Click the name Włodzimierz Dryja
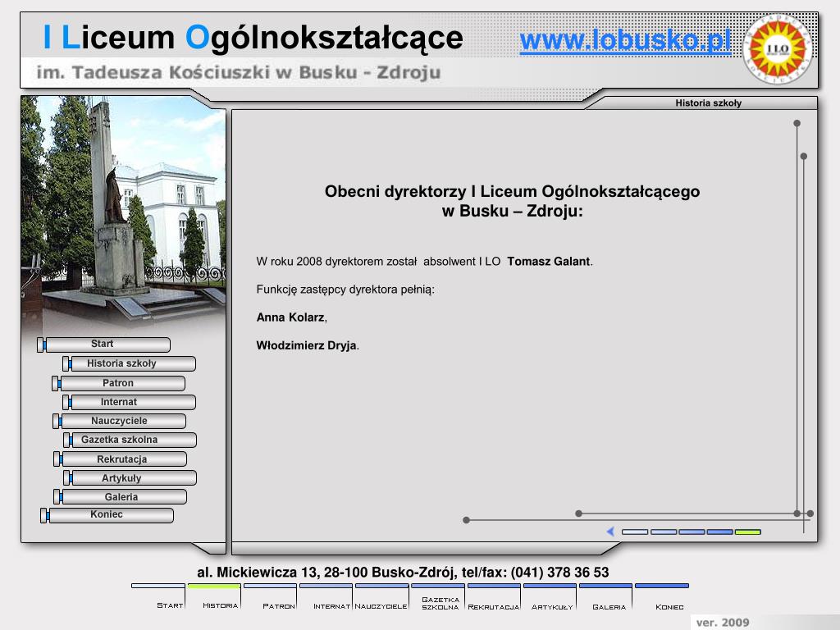The image size is (840, 630). 307,345
